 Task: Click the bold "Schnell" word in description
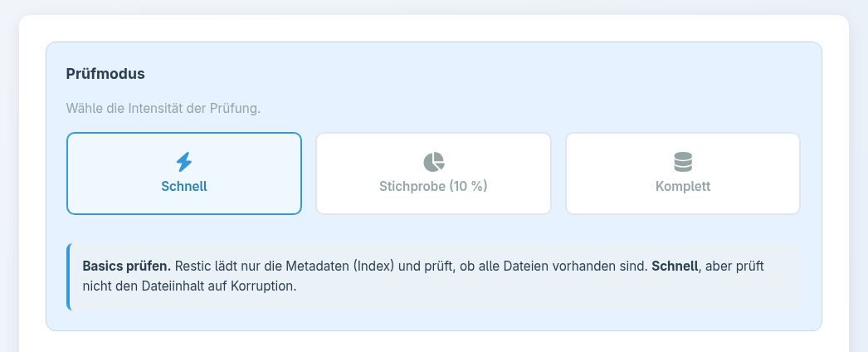coord(673,267)
